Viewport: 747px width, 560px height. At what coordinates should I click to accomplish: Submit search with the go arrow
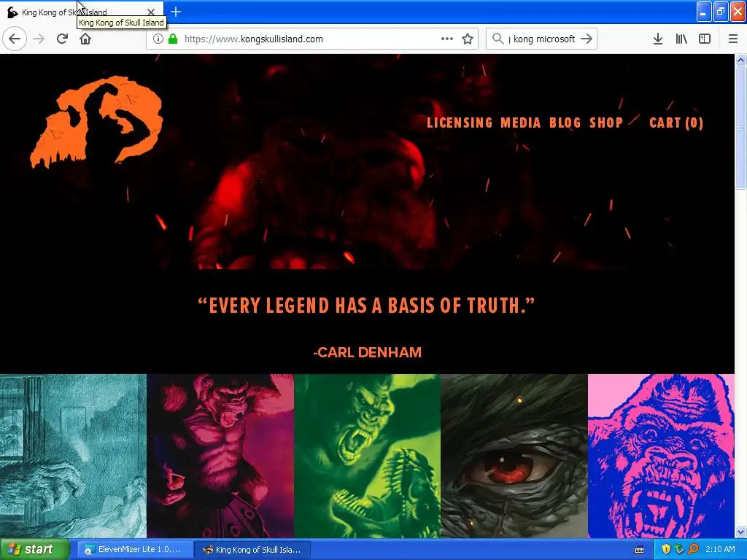click(x=587, y=39)
